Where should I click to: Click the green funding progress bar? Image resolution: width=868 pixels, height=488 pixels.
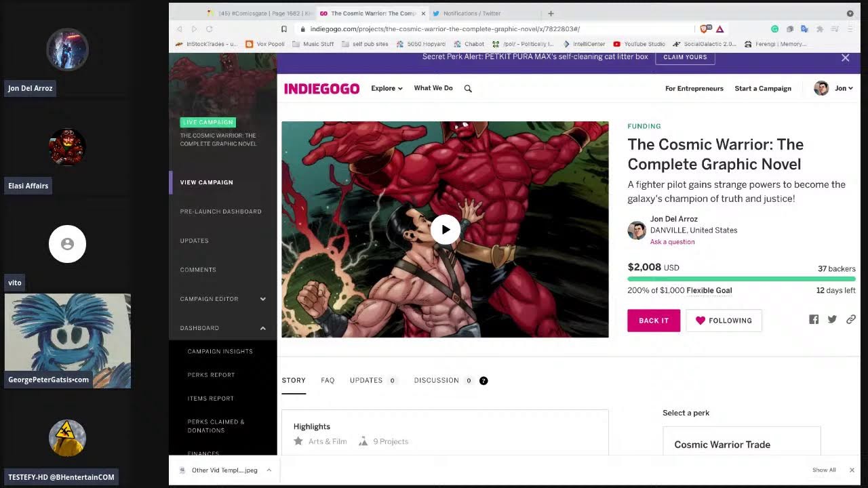tap(741, 279)
